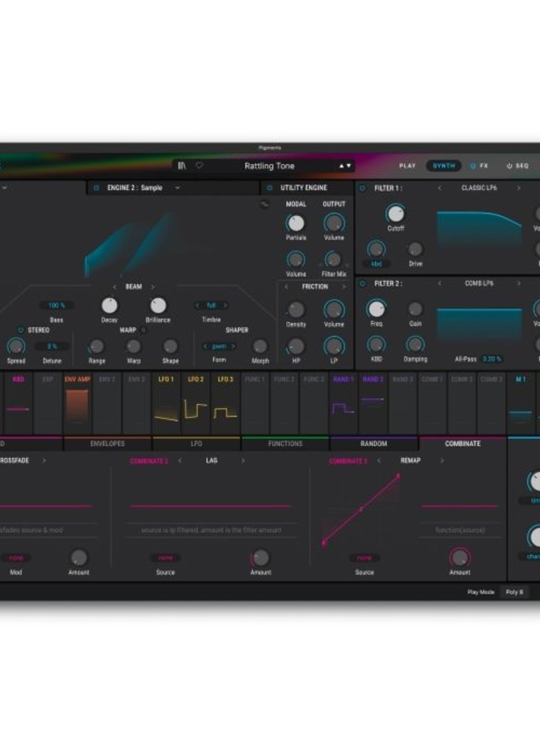Viewport: 540px width, 756px height.
Task: Switch to next filter type after CLASSIC LP6
Action: pyautogui.click(x=518, y=188)
